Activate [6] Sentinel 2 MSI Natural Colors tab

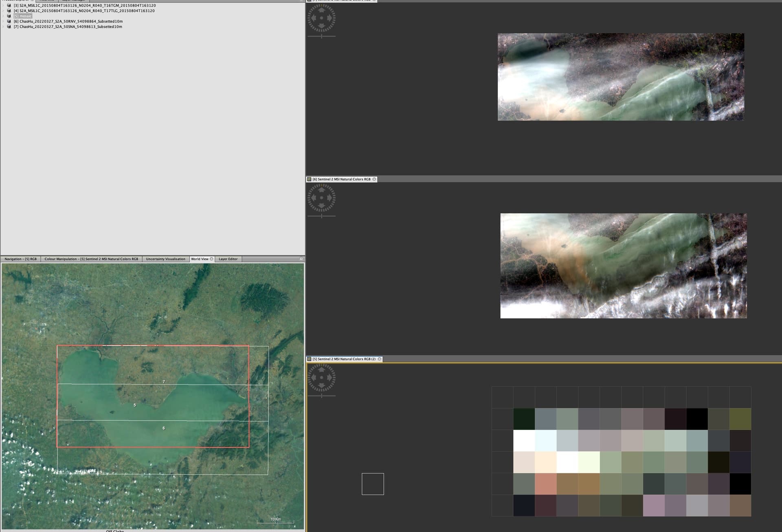click(x=341, y=179)
